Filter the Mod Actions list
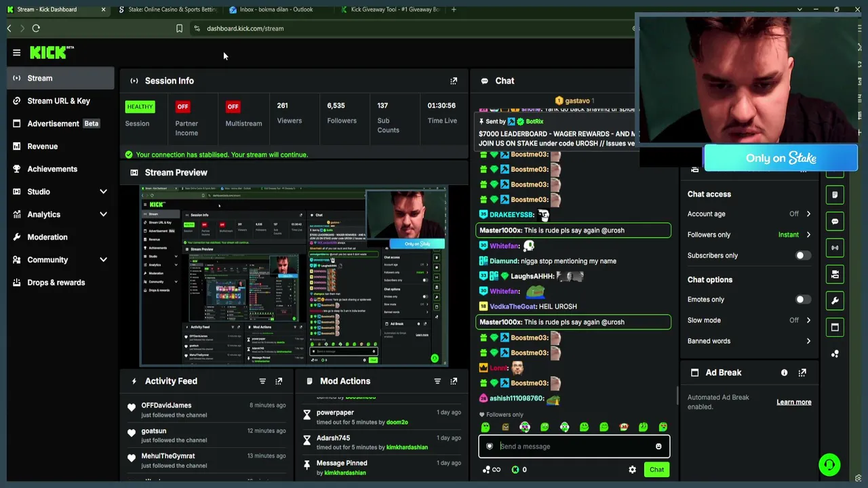 click(x=437, y=381)
